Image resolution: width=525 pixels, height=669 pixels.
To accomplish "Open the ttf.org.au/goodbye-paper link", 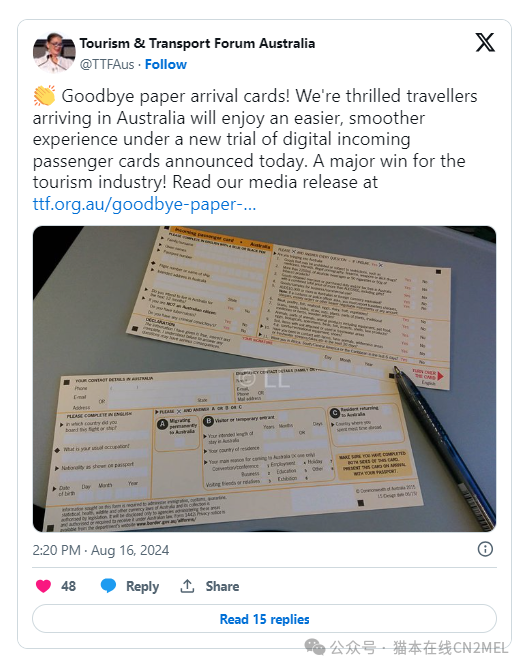I will click(x=144, y=204).
